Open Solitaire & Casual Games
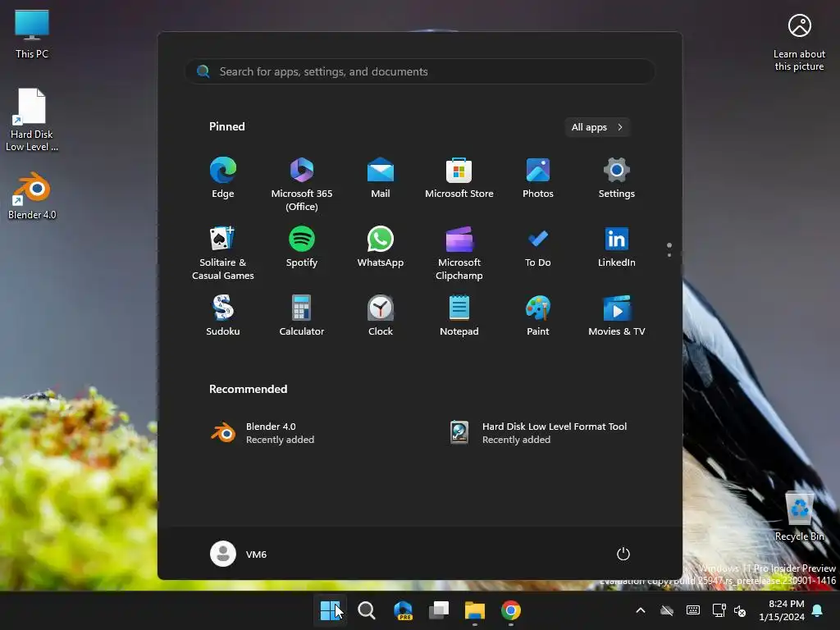The height and width of the screenshot is (630, 840). pos(223,253)
